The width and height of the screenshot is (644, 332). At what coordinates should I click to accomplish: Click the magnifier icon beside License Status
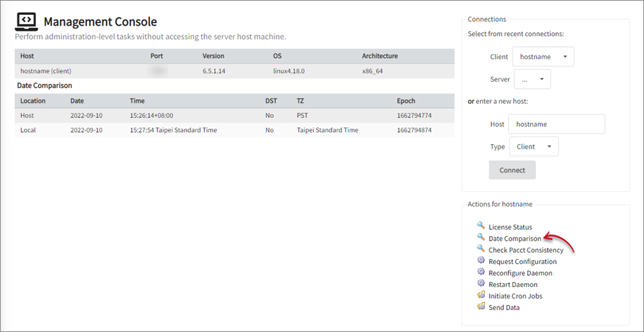(481, 226)
